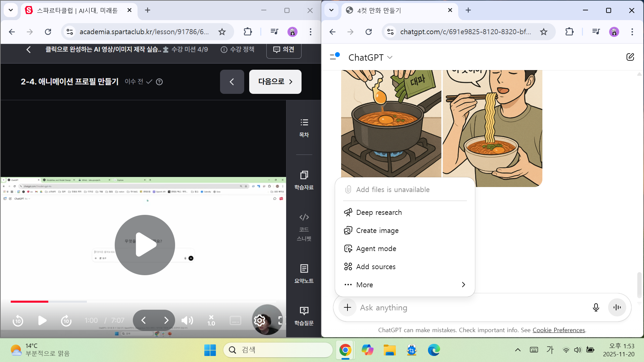Open the 요약노트 summary notes panel
Viewport: 644px width, 362px height.
coord(304,274)
